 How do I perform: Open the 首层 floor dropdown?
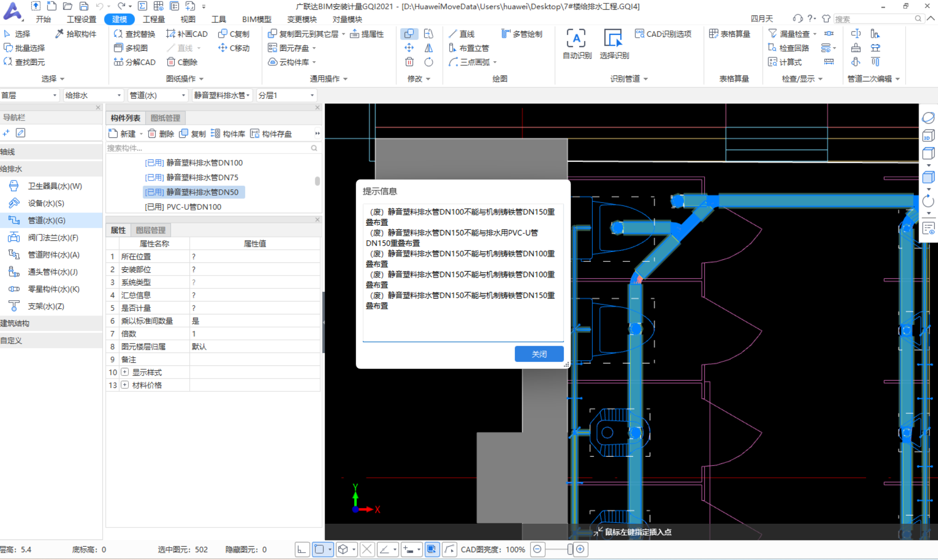point(30,95)
